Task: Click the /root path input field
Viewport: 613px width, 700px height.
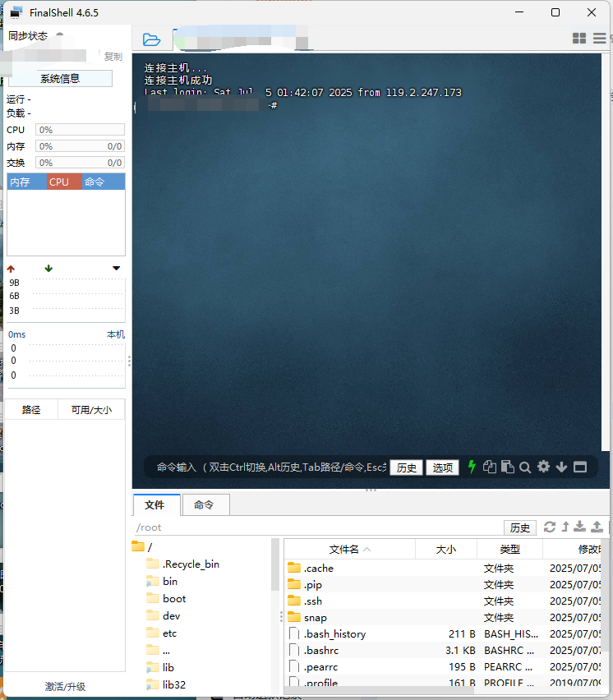Action: click(318, 527)
